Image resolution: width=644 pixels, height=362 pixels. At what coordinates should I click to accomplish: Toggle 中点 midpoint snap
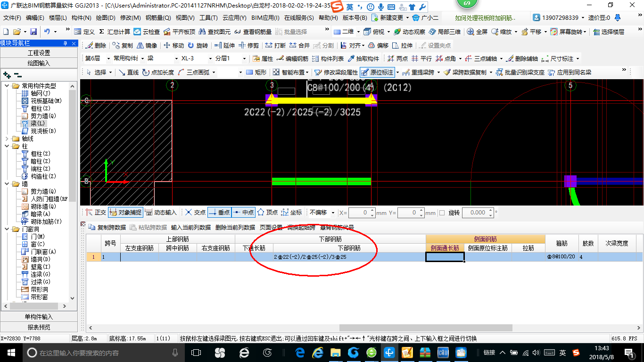click(x=244, y=213)
